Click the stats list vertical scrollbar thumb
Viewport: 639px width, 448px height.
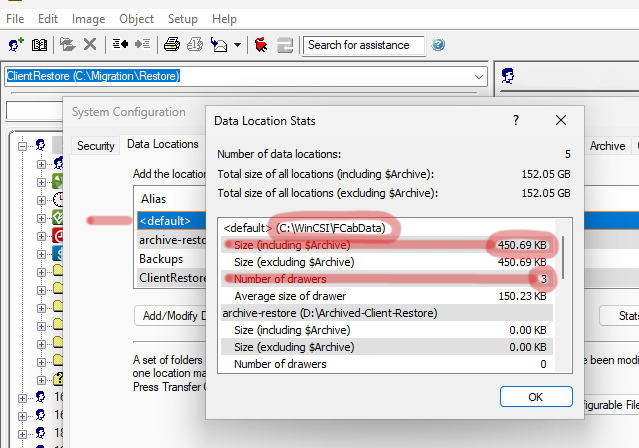(563, 258)
